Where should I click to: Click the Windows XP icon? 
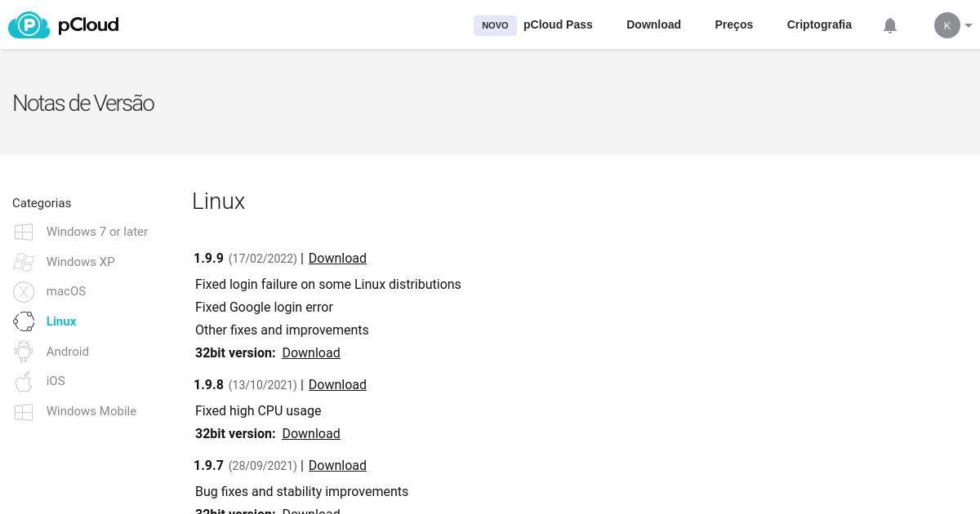[x=24, y=262]
